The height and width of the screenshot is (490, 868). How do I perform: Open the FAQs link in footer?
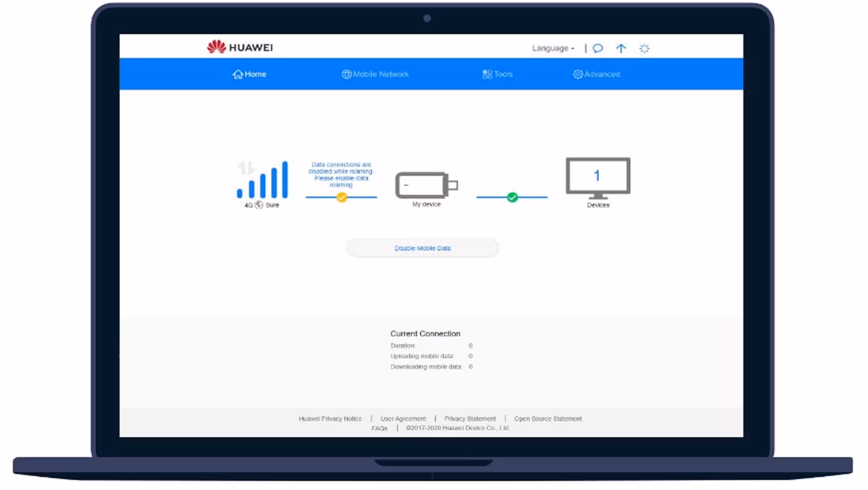point(379,428)
